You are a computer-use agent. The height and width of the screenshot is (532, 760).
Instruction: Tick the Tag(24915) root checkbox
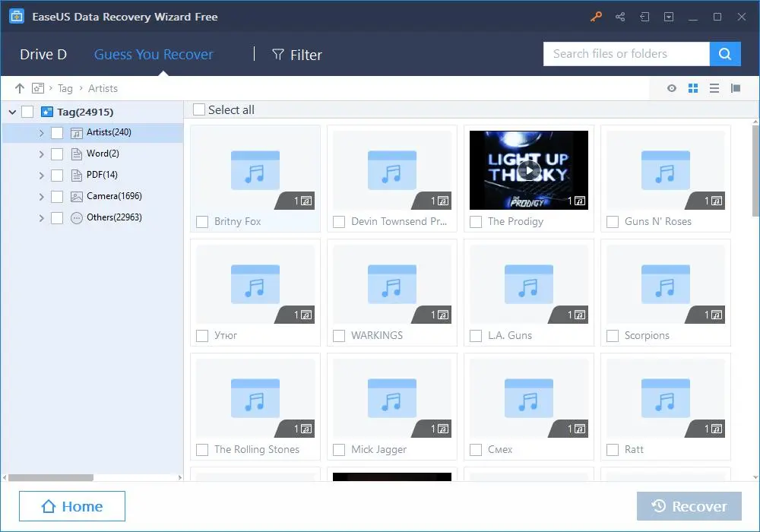[x=27, y=112]
